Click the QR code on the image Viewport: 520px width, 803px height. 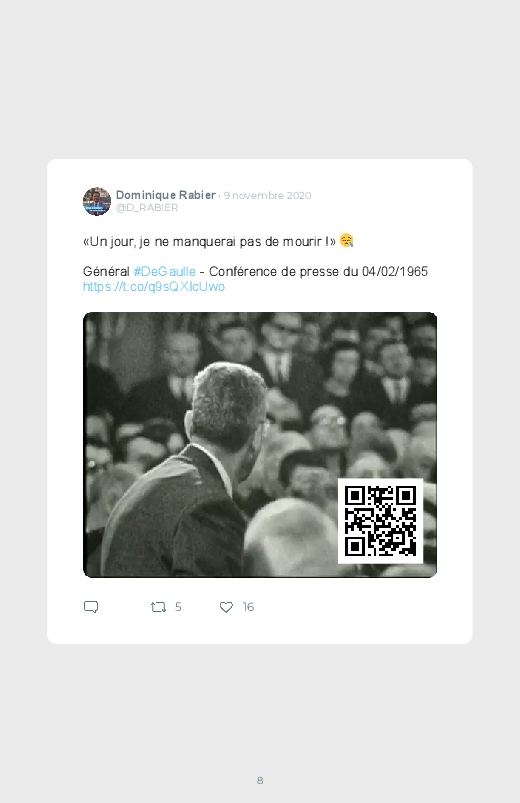point(380,521)
